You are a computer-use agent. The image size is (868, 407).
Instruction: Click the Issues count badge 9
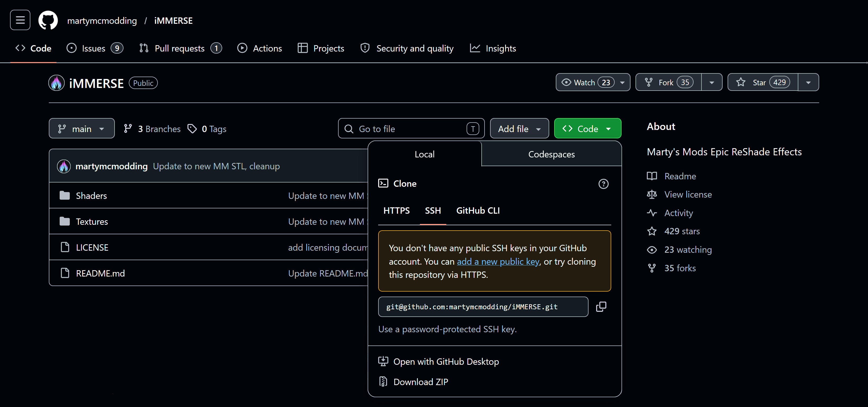pos(117,48)
